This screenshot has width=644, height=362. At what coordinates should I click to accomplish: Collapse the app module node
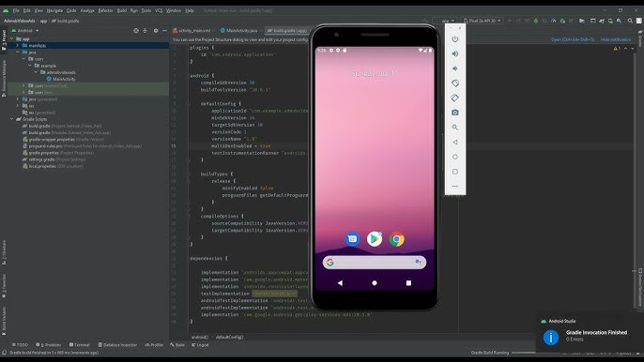[x=11, y=39]
